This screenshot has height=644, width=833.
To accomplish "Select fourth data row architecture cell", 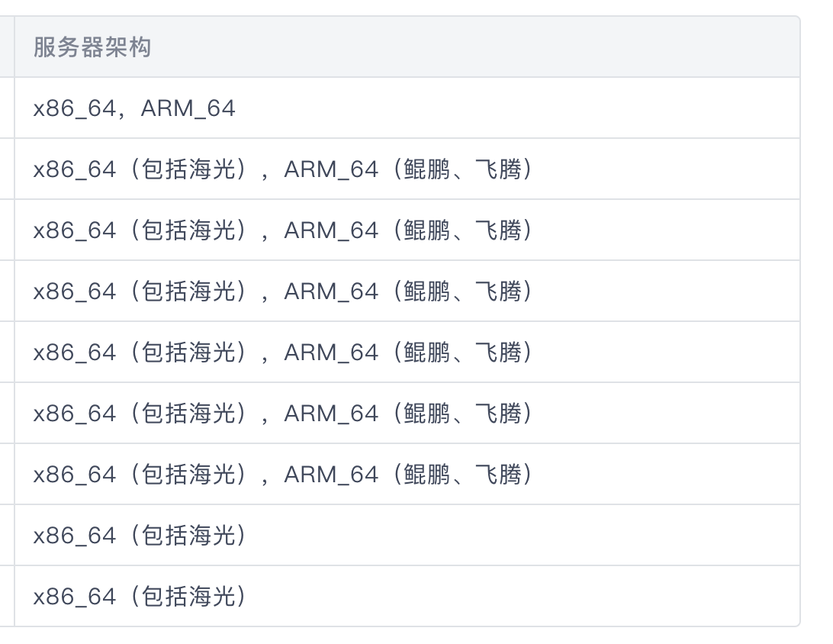I will coord(407,291).
